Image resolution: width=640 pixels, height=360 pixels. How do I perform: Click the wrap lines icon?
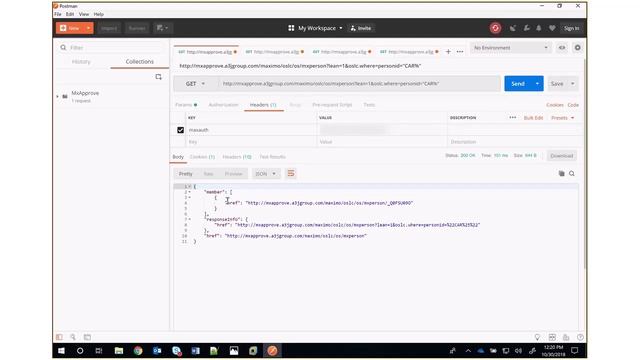pos(291,173)
